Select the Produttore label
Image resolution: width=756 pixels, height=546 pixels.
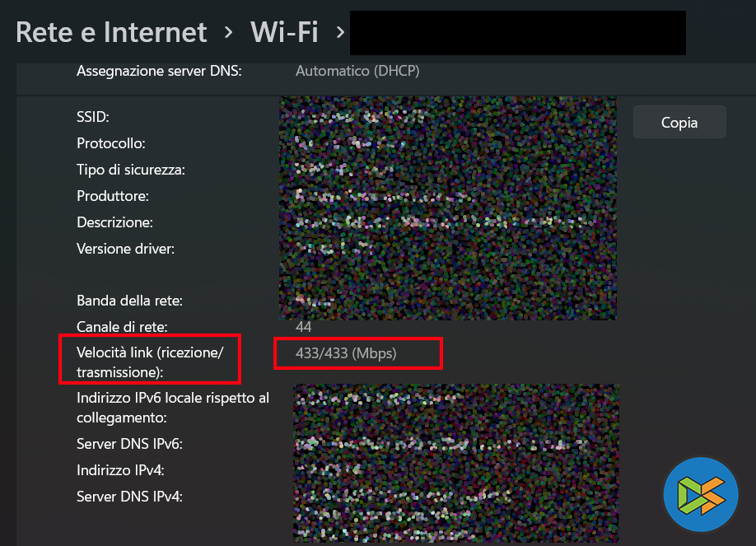pos(113,196)
